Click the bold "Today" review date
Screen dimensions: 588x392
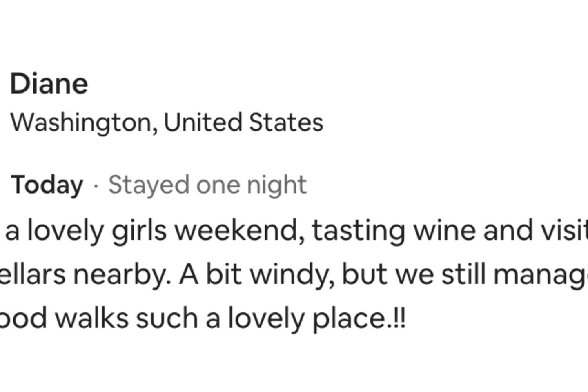[47, 185]
